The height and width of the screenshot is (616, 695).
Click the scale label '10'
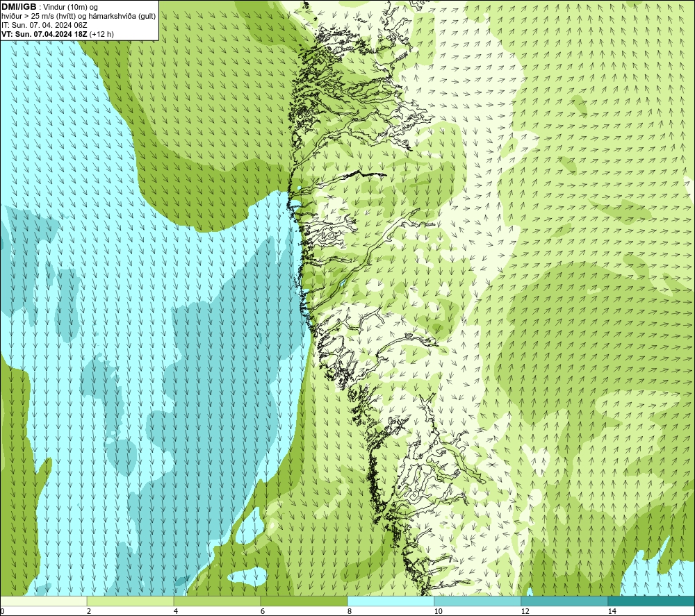[438, 611]
